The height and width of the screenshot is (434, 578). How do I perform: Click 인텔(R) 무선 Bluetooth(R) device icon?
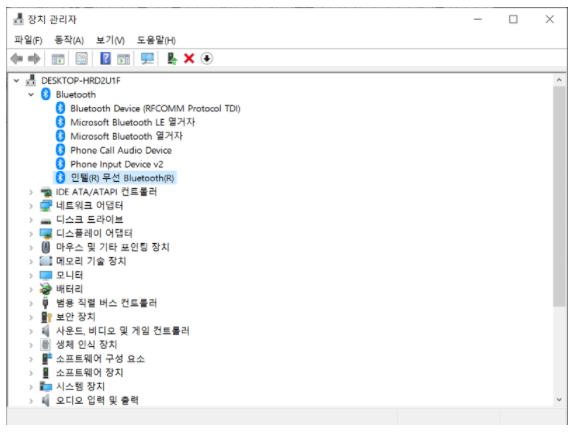[x=60, y=178]
